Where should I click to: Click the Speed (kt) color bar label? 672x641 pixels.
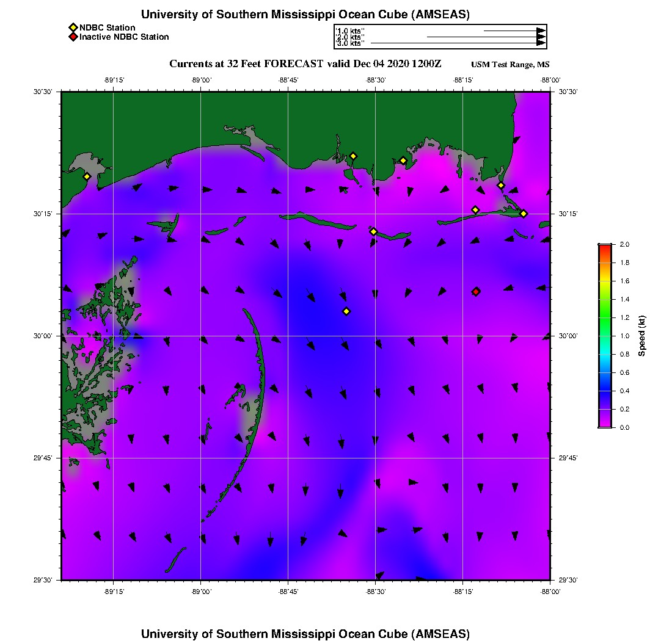(x=642, y=336)
